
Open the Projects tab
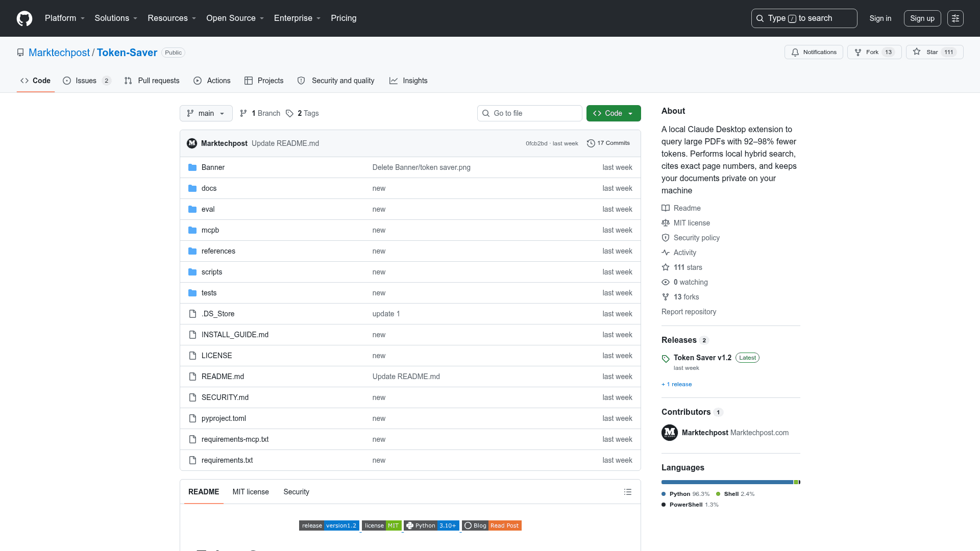pos(264,81)
